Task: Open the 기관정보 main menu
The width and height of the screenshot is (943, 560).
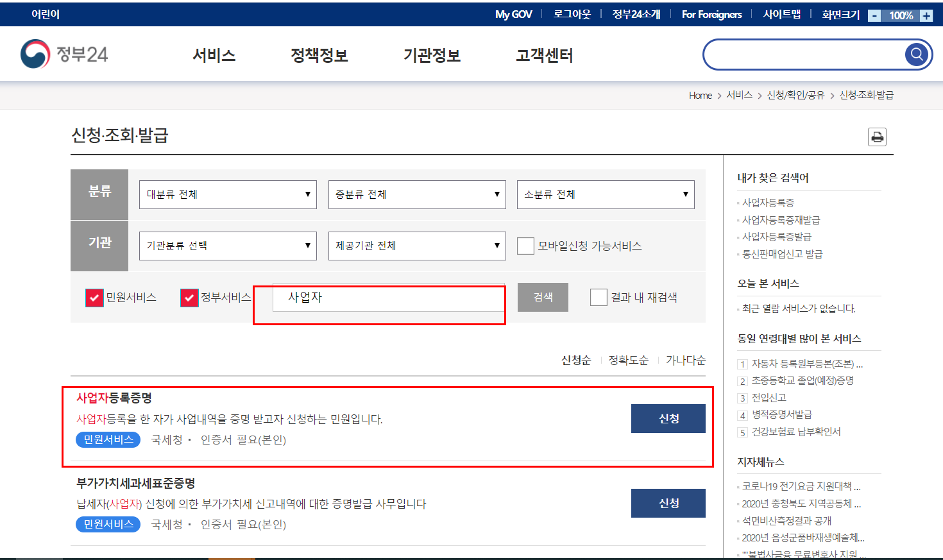Action: click(x=432, y=55)
